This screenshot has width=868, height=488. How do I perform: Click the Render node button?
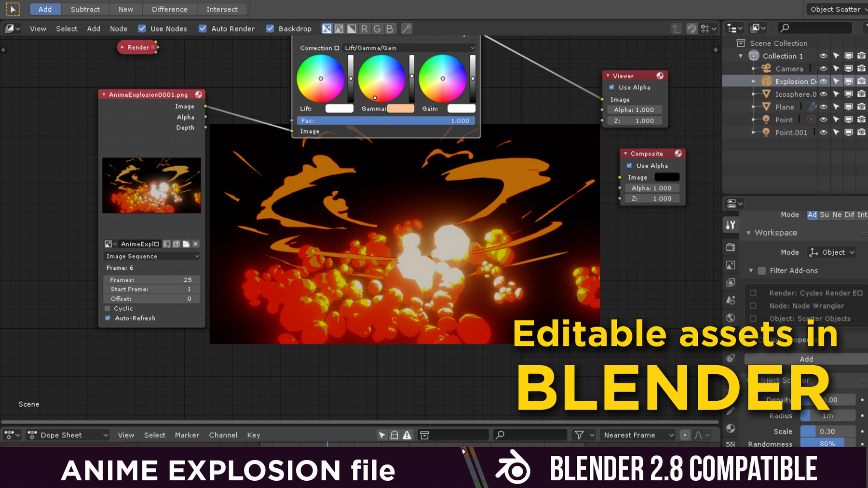click(x=136, y=47)
